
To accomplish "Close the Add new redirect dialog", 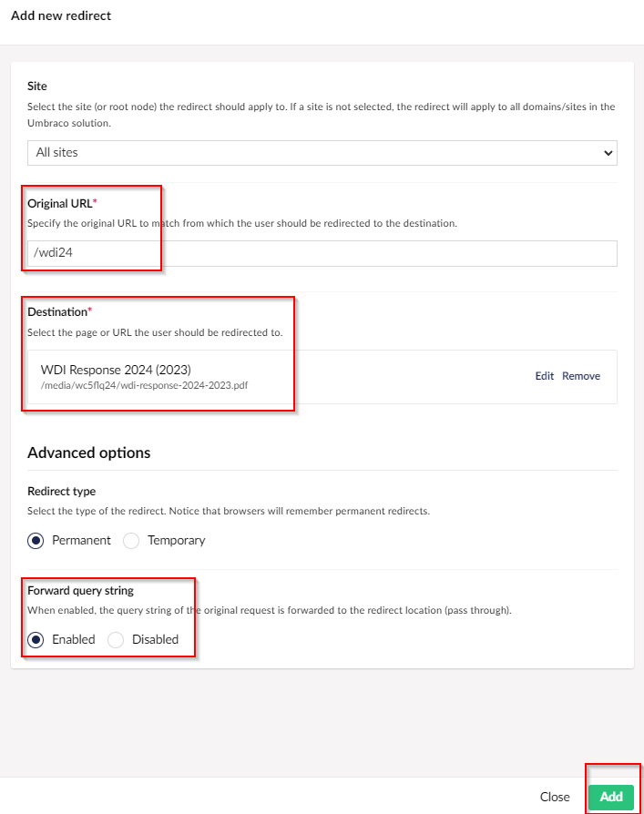I will pyautogui.click(x=554, y=797).
